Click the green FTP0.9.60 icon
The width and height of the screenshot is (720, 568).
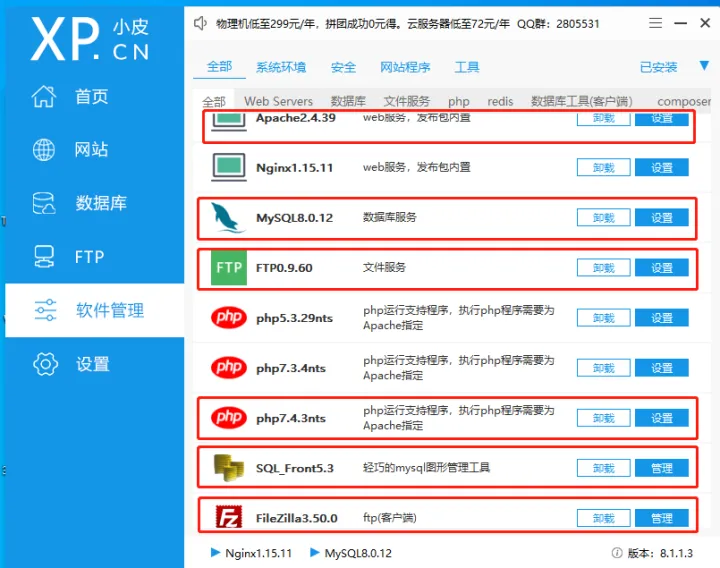pos(229,268)
